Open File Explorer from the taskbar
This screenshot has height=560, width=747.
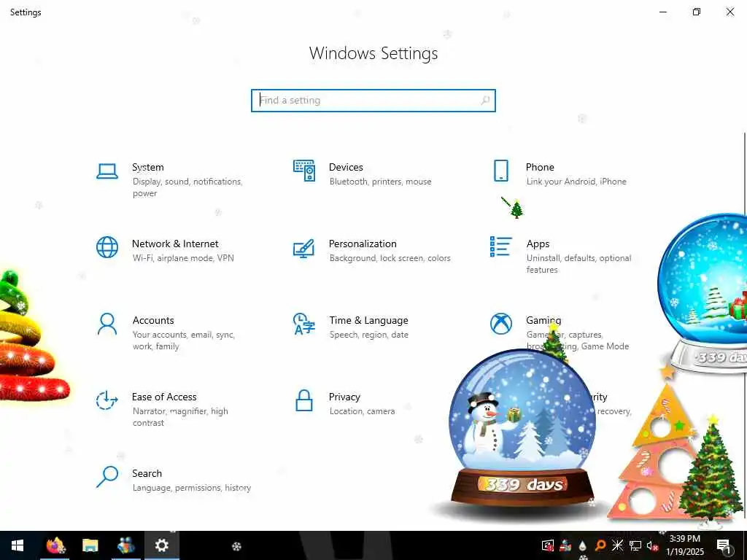click(x=90, y=545)
